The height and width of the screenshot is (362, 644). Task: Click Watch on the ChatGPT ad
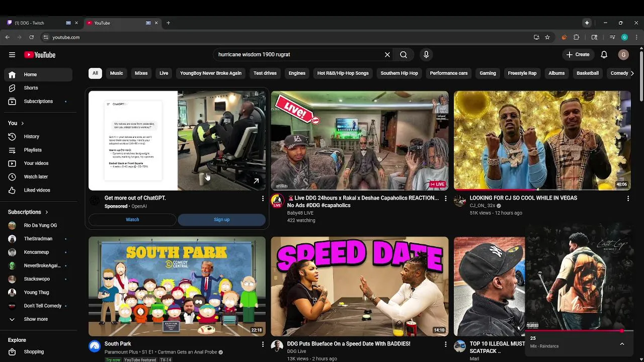(132, 220)
